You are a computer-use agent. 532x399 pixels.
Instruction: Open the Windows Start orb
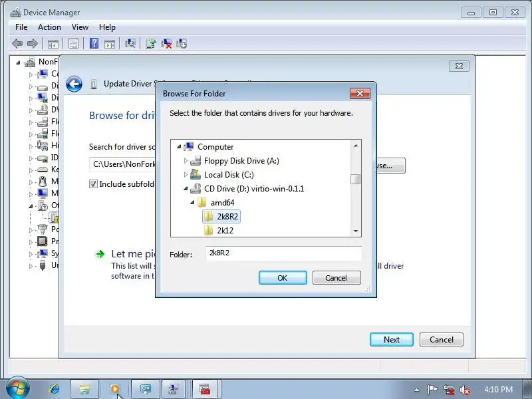click(x=17, y=388)
